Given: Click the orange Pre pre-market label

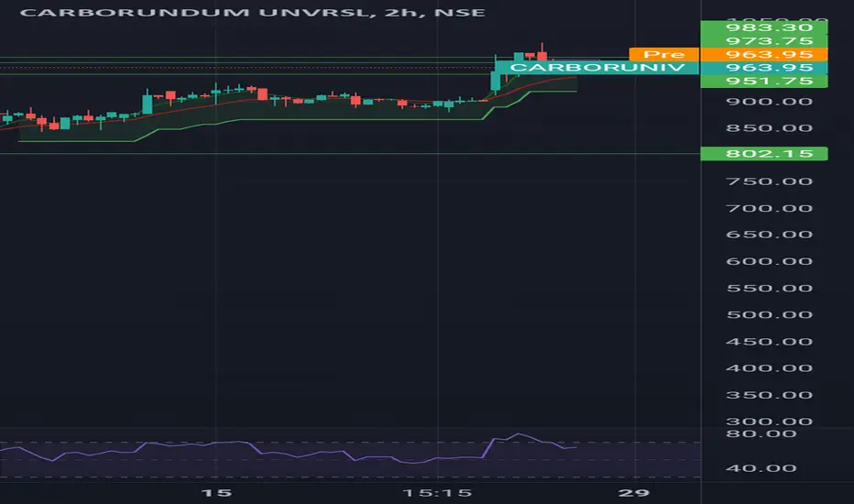Looking at the screenshot, I should [664, 54].
